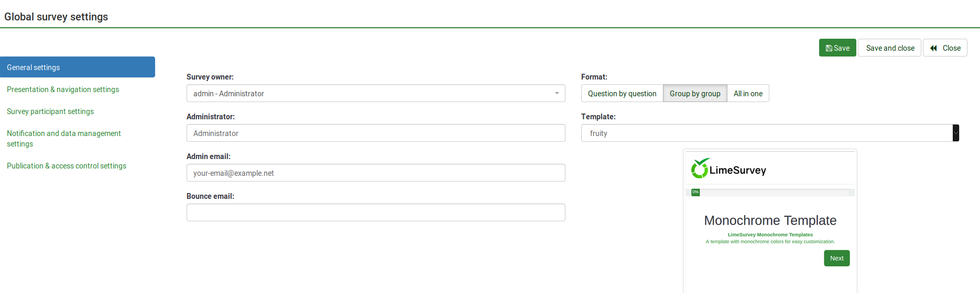Click the Save and close button
The image size is (980, 293).
889,48
